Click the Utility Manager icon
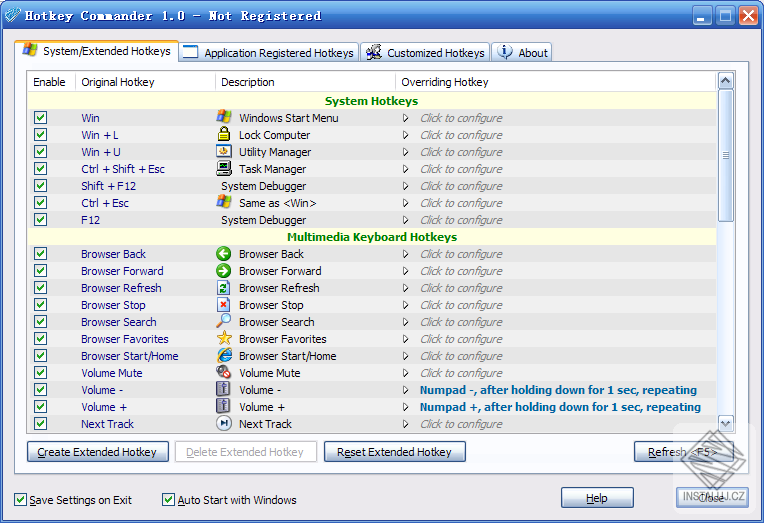Viewport: 764px width, 523px height. (224, 151)
